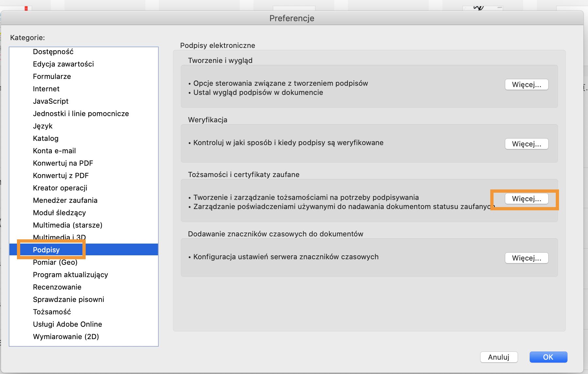588x374 pixels.
Task: Choose Program aktualizujący in the categories
Action: pyautogui.click(x=70, y=275)
